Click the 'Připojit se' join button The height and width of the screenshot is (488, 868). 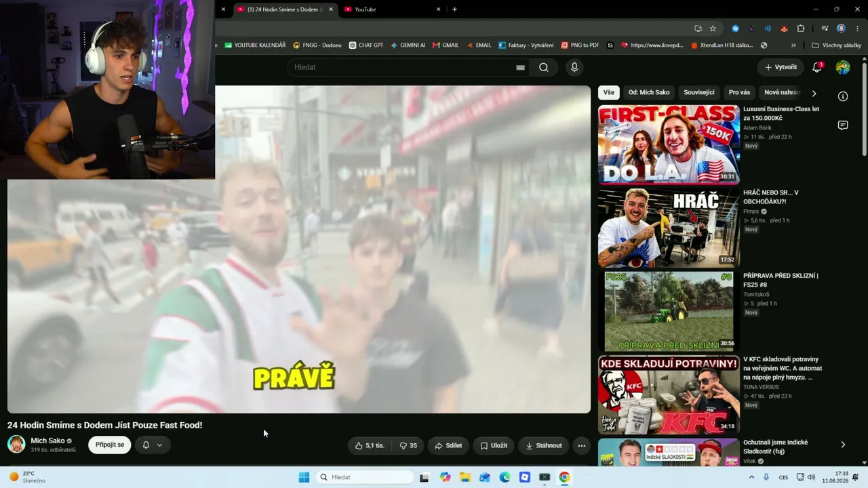pos(110,445)
